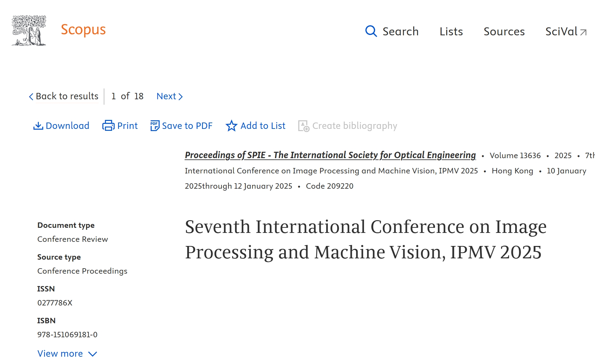Click the disabled Create bibliography label

[355, 126]
